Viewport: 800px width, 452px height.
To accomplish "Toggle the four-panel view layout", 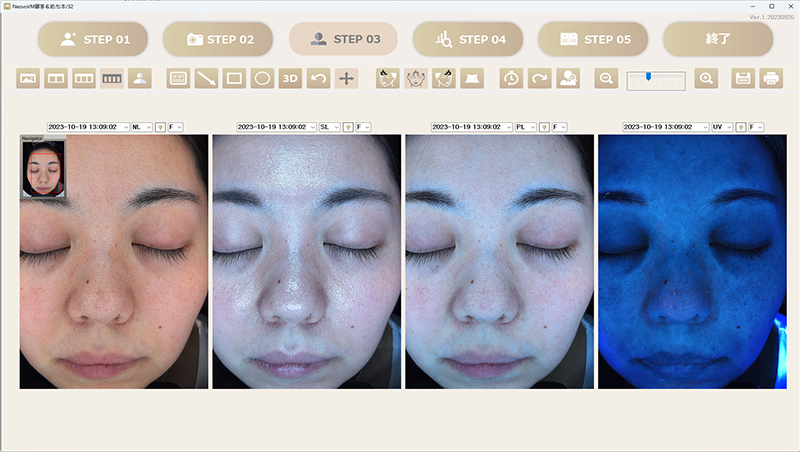I will pos(112,78).
